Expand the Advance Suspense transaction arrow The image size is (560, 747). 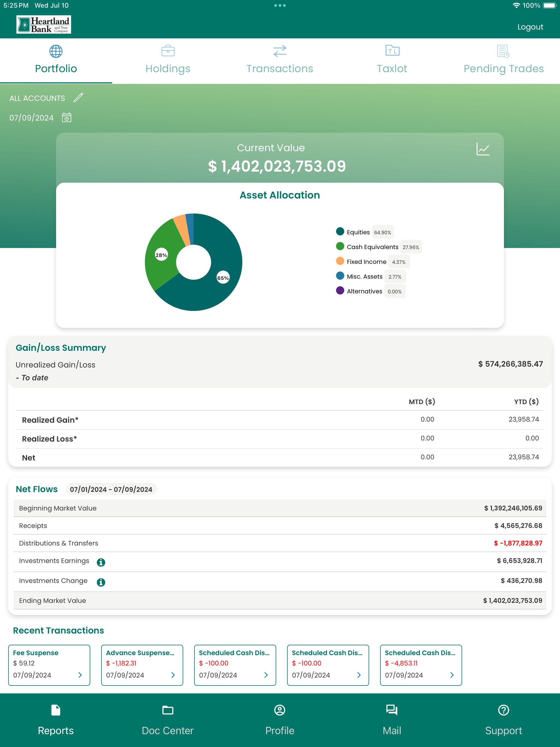tap(173, 675)
